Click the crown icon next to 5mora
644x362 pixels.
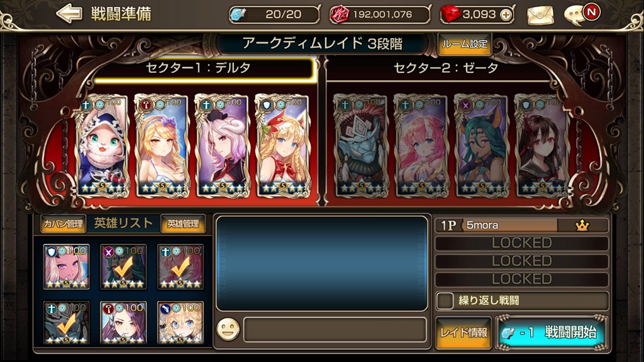582,226
